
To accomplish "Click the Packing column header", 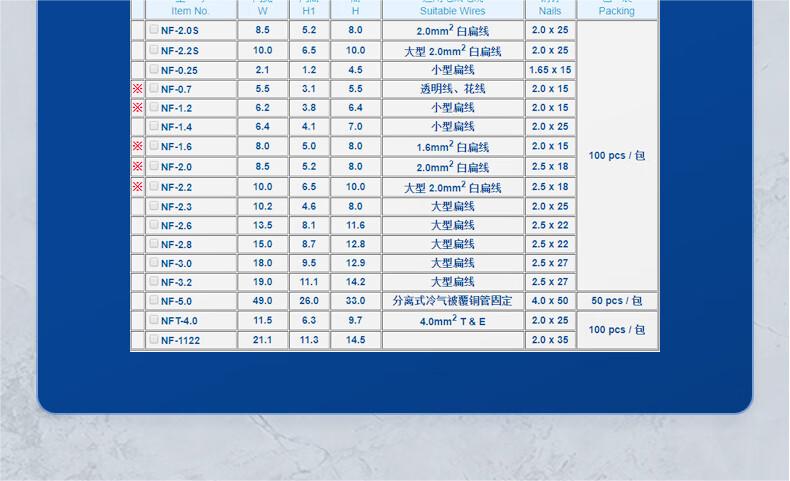I will point(616,10).
